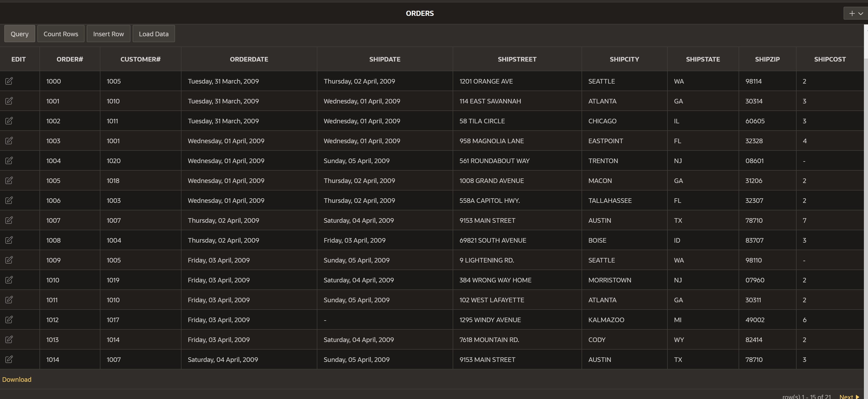
Task: Open the edit icon on the Boise order row
Action: (9, 240)
